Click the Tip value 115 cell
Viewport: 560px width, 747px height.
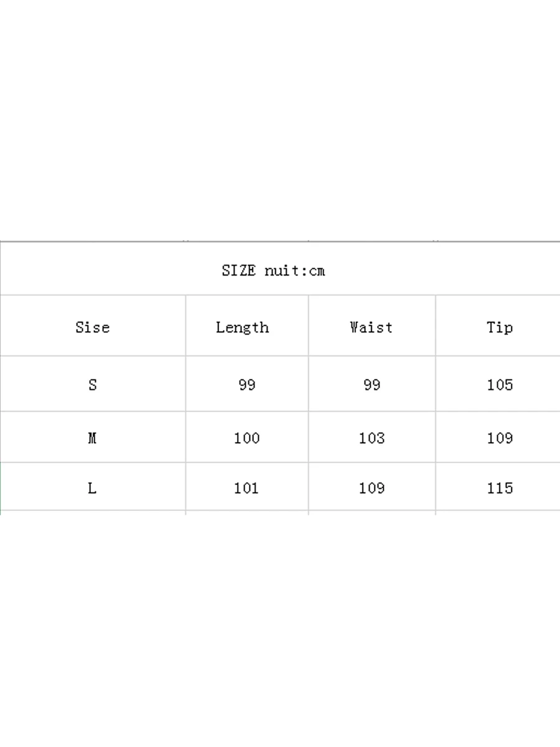coord(498,487)
